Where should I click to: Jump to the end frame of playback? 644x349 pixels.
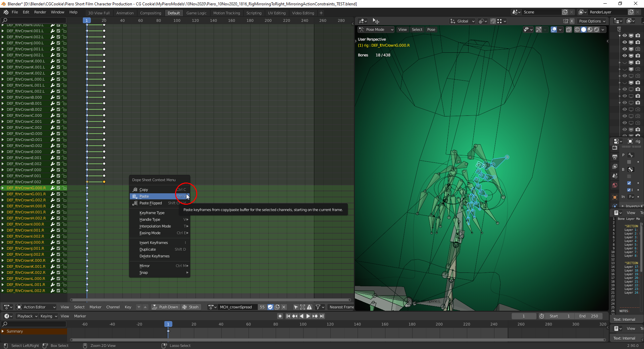[322, 316]
